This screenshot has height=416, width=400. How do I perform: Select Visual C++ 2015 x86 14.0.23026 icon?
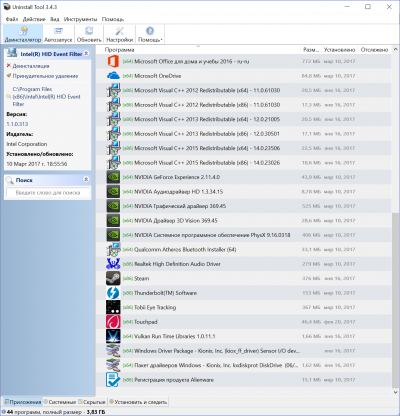pyautogui.click(x=113, y=163)
